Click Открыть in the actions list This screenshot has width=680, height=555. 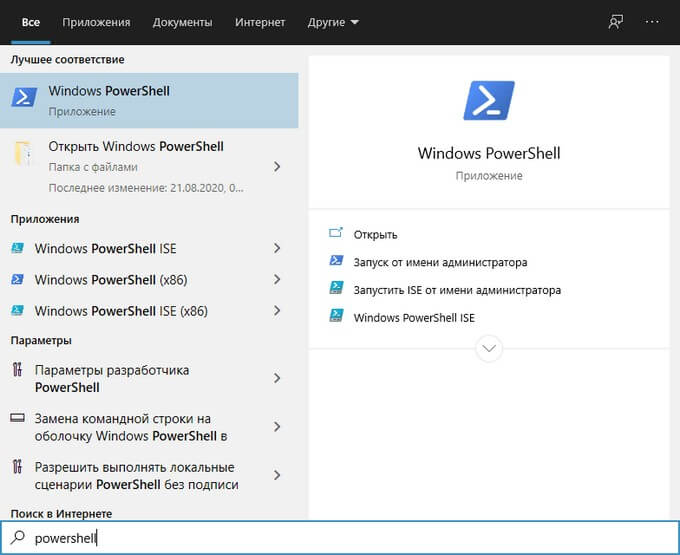375,234
